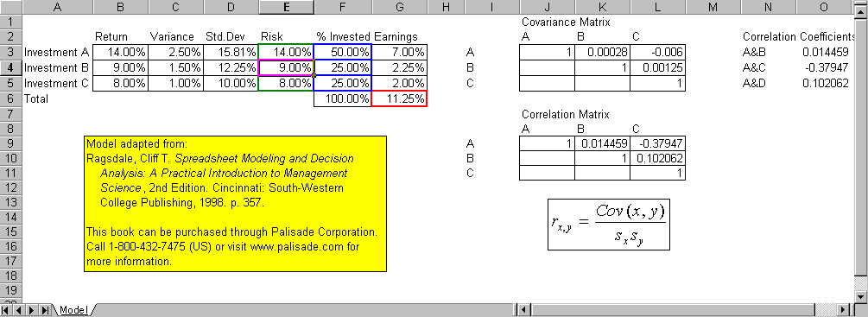868x317 pixels.
Task: Select the 2.25% earnings cell
Action: (x=400, y=68)
